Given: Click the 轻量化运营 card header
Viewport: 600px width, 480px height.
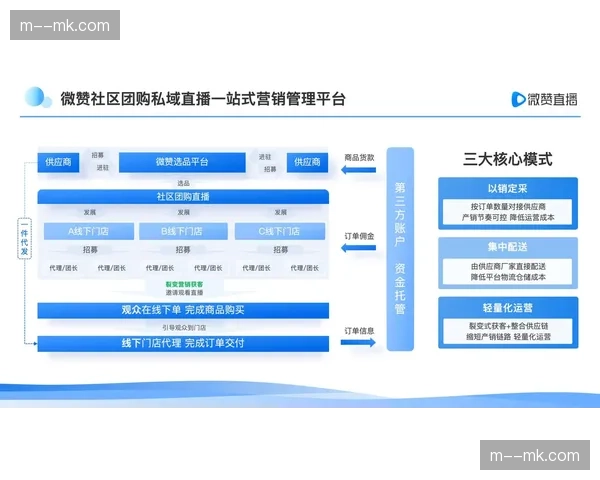Looking at the screenshot, I should pyautogui.click(x=507, y=308).
